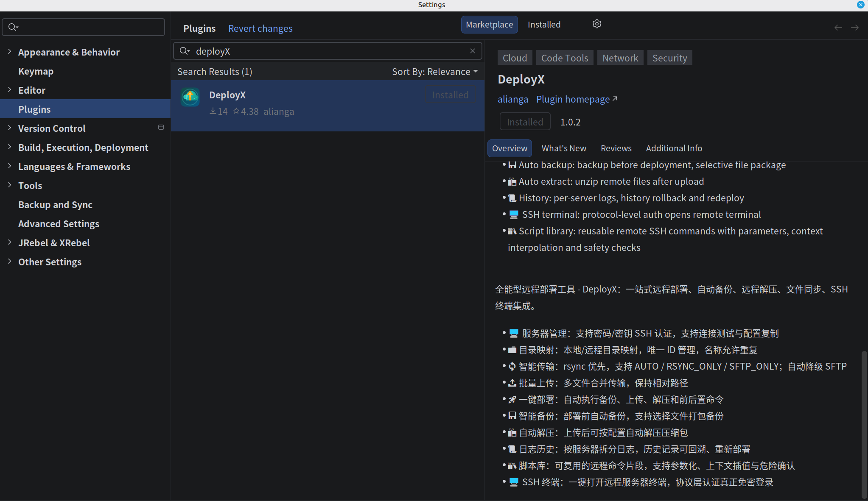Click the star rating icon for DeployX
Screen dimensions: 868x501
(x=236, y=111)
